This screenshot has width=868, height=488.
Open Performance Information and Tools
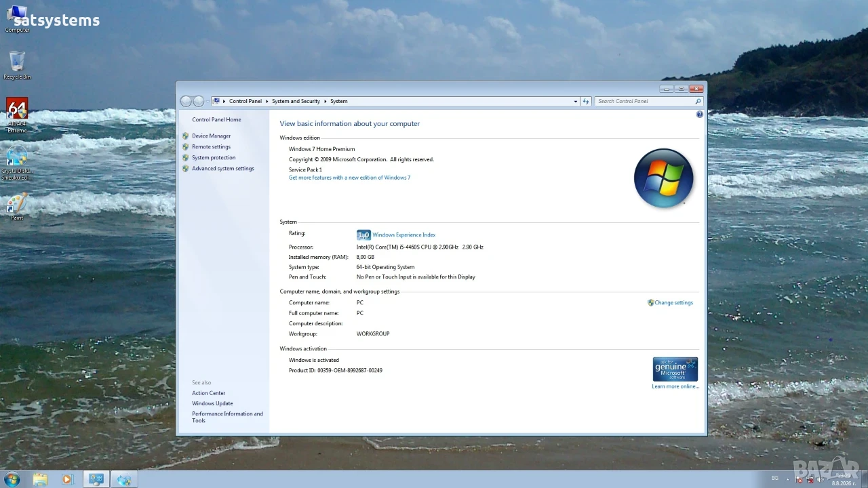click(227, 417)
